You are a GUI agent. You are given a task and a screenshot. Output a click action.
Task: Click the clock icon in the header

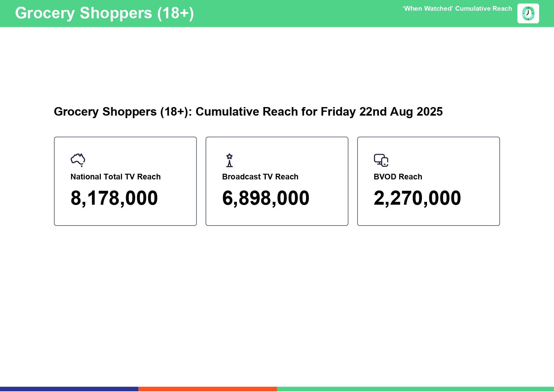528,14
